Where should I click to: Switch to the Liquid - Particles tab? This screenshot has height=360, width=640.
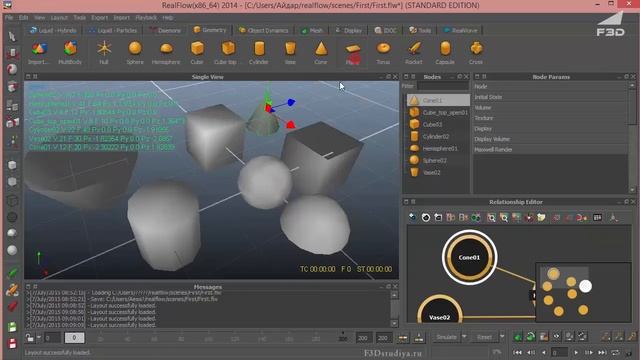113,31
